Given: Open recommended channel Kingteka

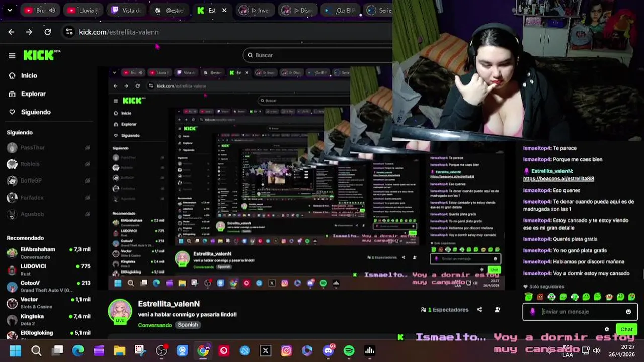Looking at the screenshot, I should pos(49,320).
